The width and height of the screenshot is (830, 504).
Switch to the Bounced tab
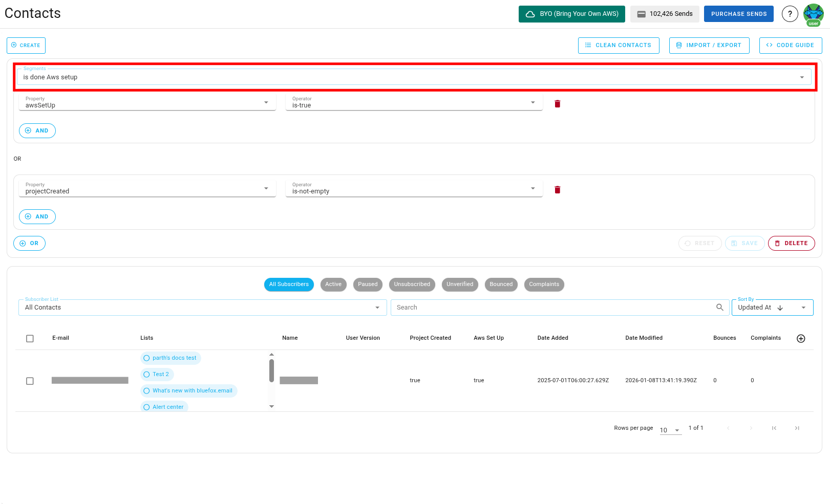(501, 284)
